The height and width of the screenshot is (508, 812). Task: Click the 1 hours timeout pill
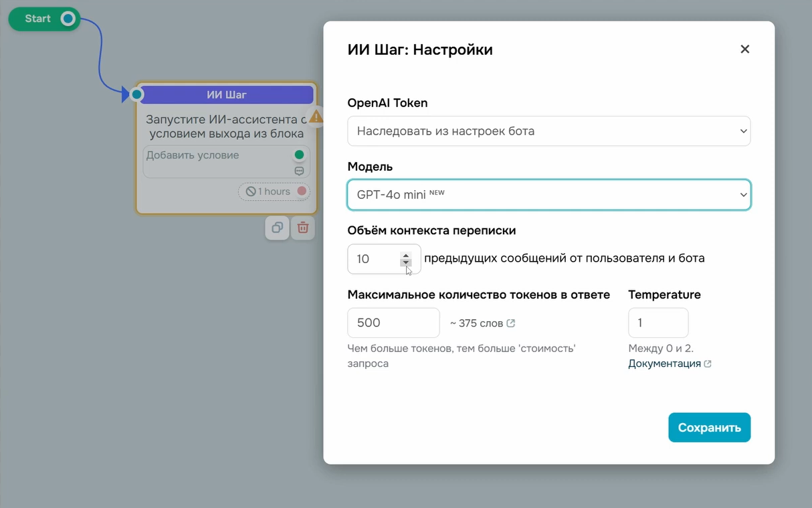click(x=268, y=191)
